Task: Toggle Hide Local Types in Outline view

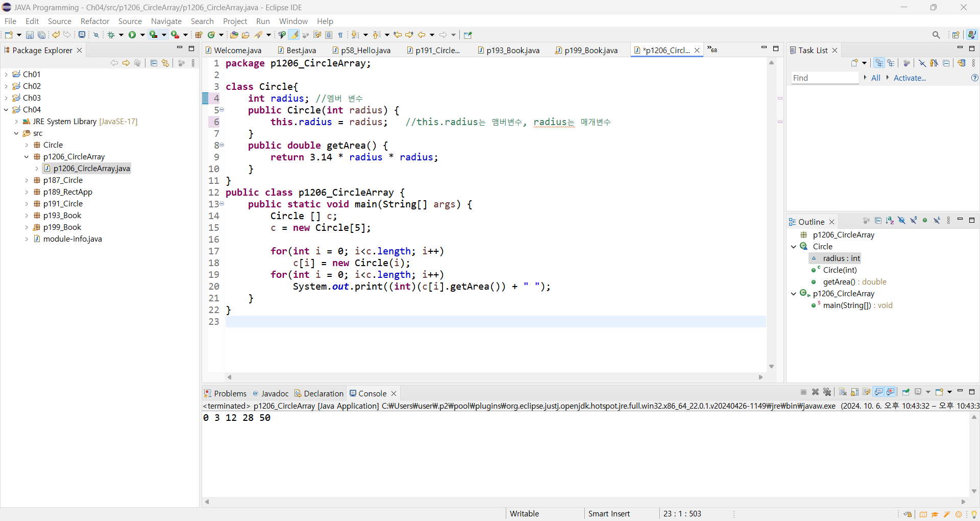Action: coord(937,221)
